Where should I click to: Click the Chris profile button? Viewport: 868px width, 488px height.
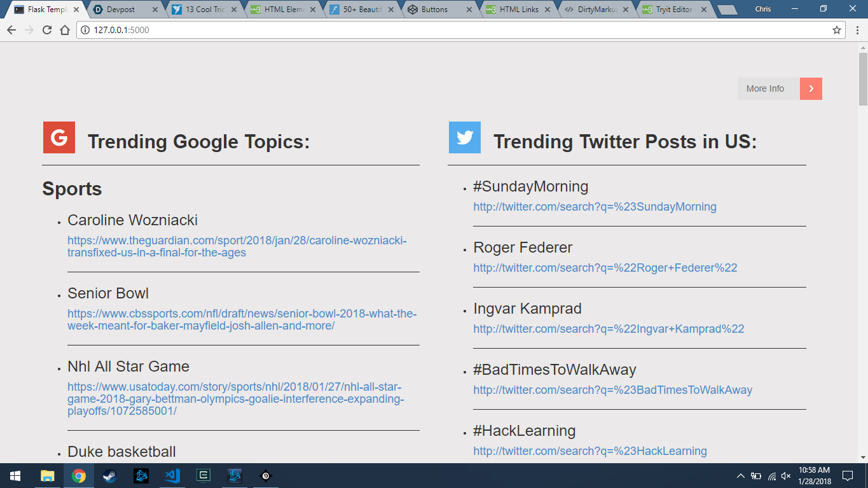(763, 9)
